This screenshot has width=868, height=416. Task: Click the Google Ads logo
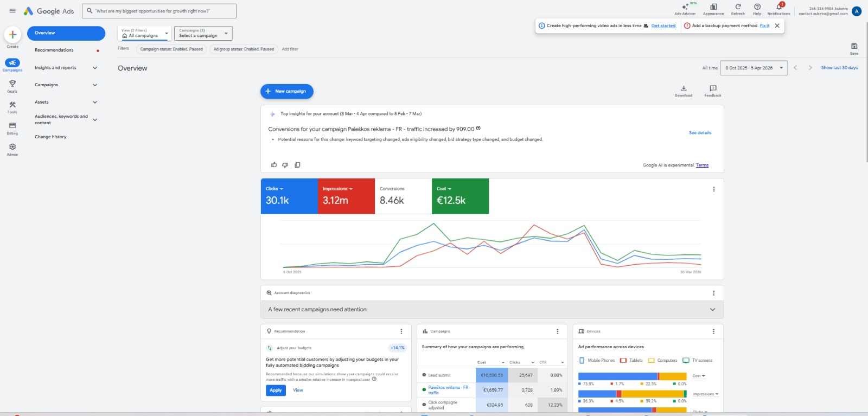pyautogui.click(x=49, y=11)
